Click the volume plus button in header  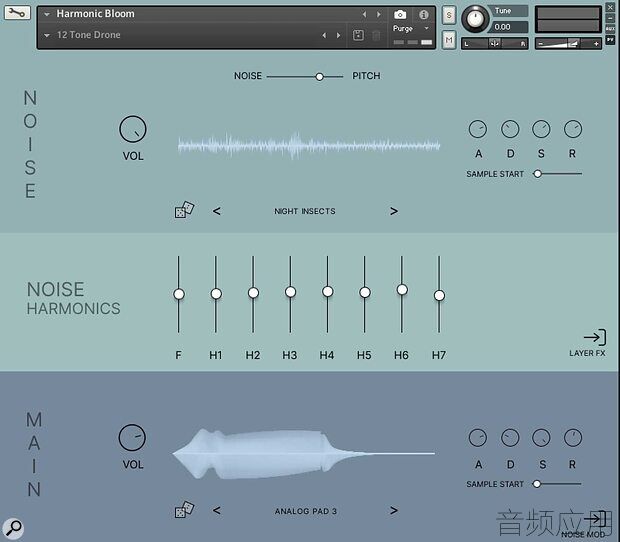click(596, 44)
